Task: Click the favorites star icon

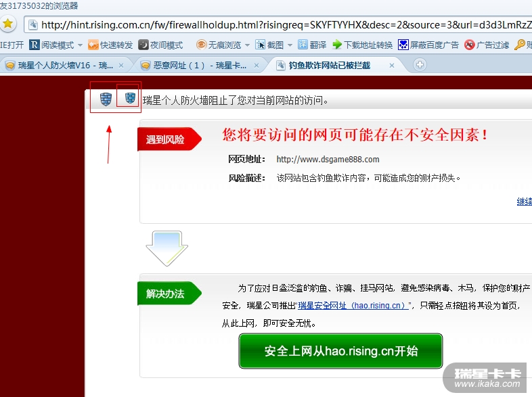Action: click(x=8, y=24)
